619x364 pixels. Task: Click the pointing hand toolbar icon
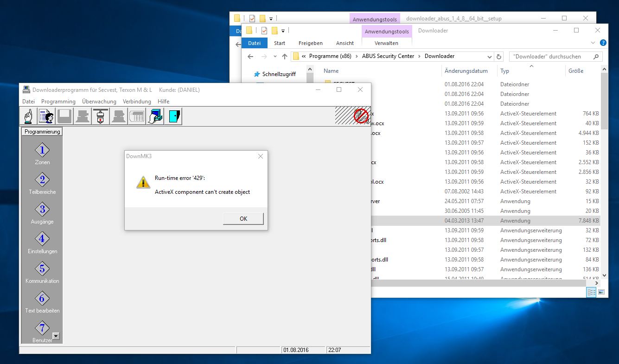click(x=29, y=116)
